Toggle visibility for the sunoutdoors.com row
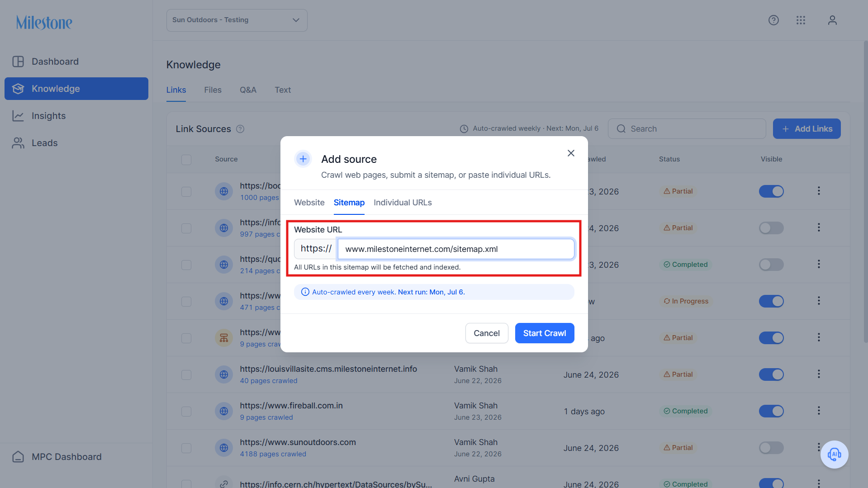This screenshot has width=868, height=488. tap(771, 448)
